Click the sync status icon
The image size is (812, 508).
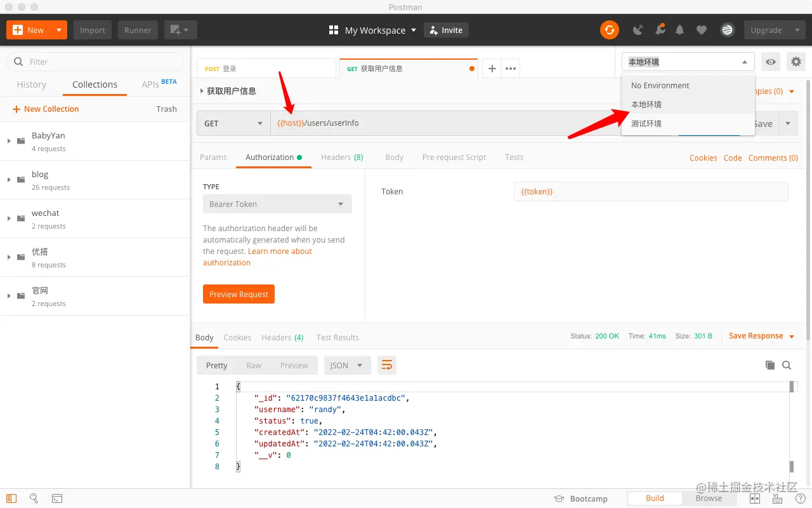coord(610,30)
